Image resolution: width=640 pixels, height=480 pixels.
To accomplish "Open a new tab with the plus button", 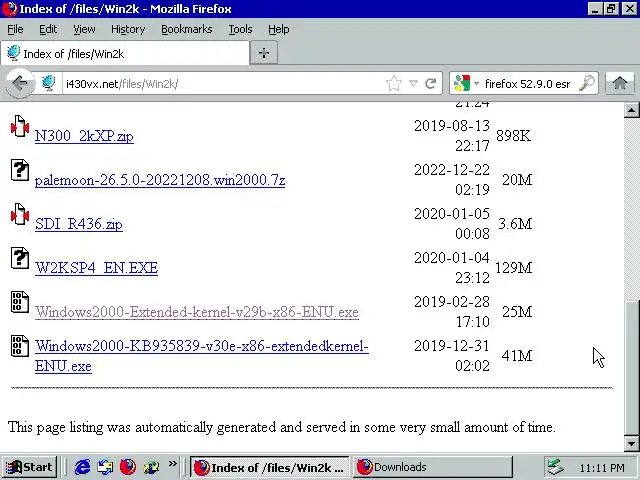I will [x=264, y=53].
